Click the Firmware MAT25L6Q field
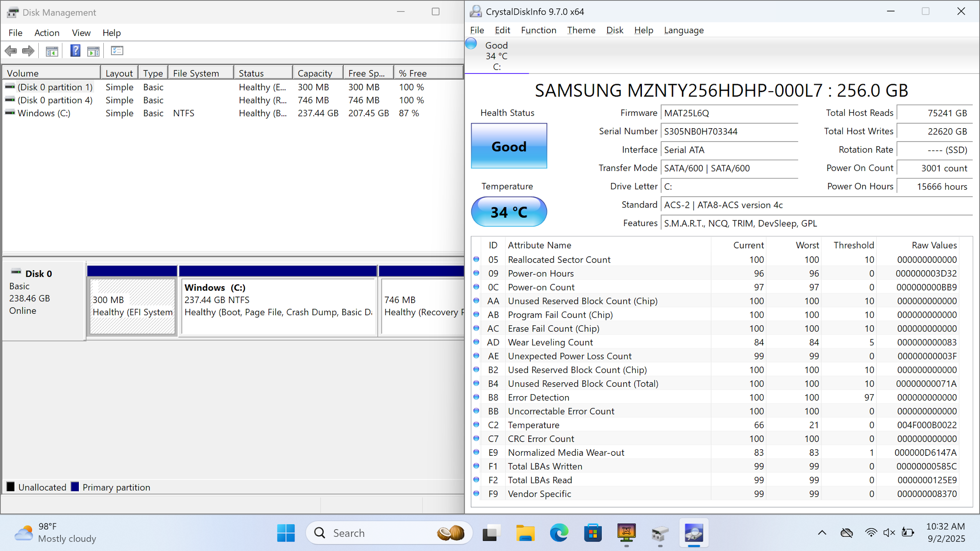This screenshot has width=980, height=551. pos(729,113)
